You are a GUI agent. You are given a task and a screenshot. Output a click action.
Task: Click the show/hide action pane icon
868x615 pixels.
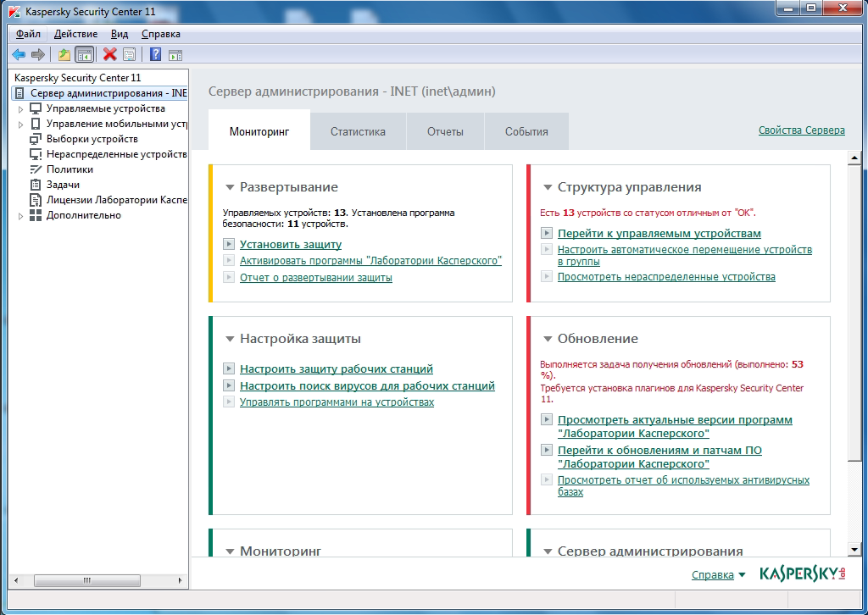pos(175,54)
